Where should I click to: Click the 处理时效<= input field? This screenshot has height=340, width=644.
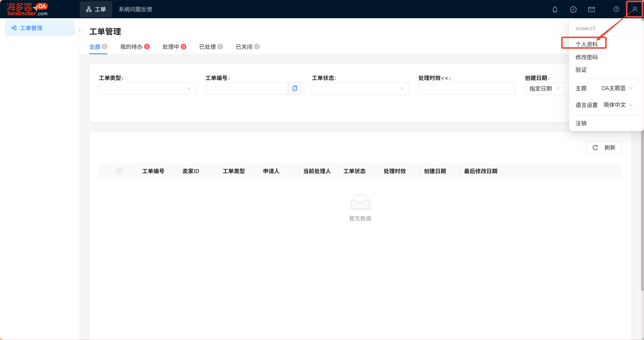[x=467, y=88]
